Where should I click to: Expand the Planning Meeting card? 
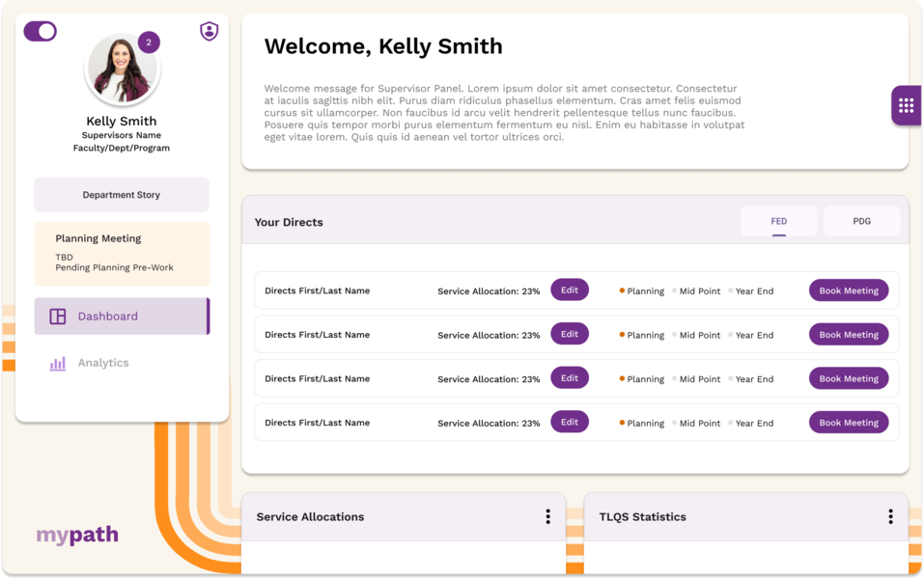[122, 254]
